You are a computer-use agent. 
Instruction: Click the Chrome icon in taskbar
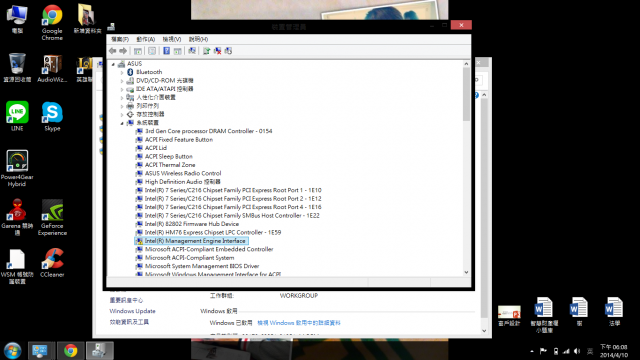pos(70,351)
